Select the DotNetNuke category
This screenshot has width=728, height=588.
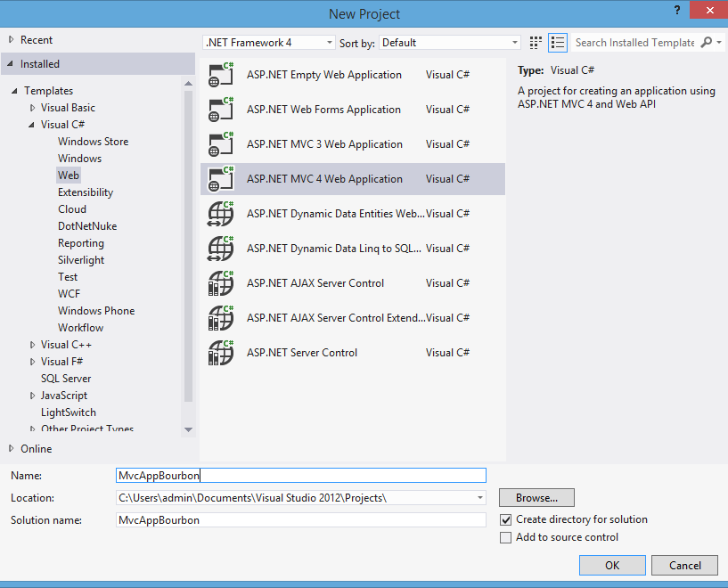[x=87, y=226]
